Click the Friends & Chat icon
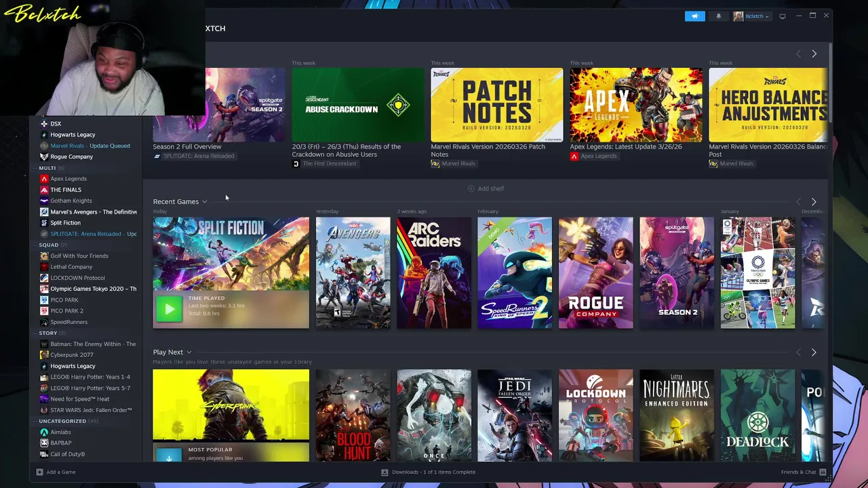 (823, 472)
